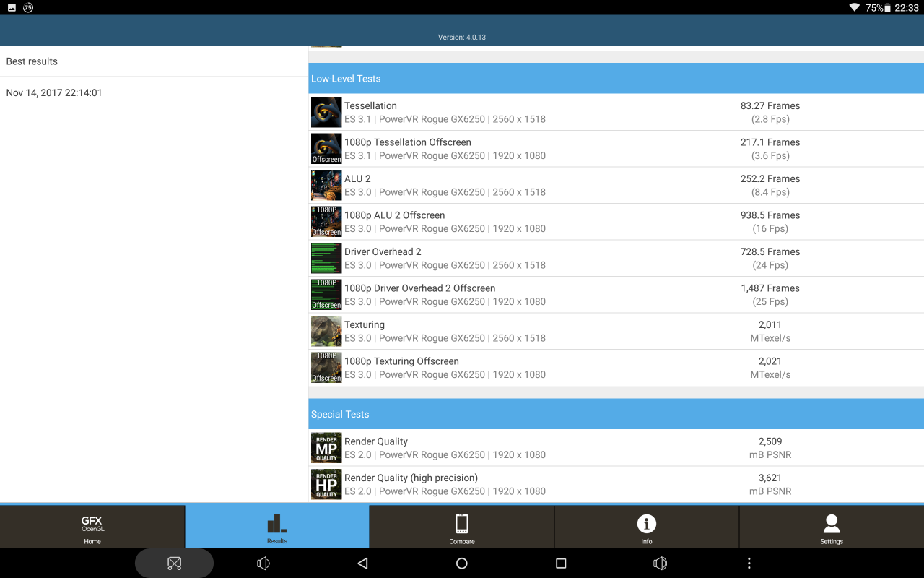Tap the 252.2 Frames score
Viewport: 924px width, 578px height.
(770, 178)
